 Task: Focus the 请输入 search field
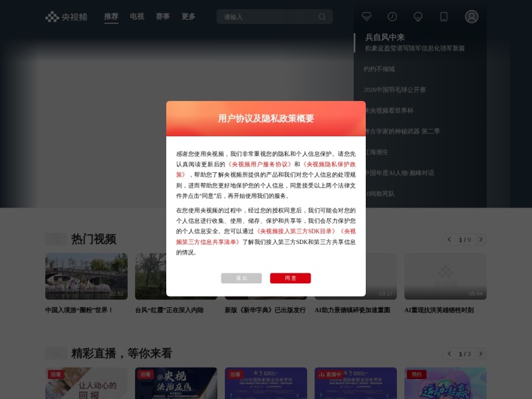tap(275, 17)
